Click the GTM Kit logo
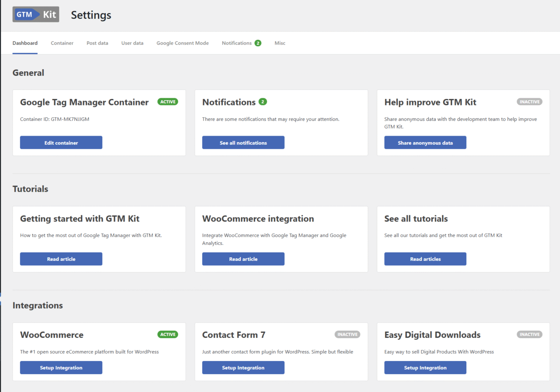 (36, 14)
